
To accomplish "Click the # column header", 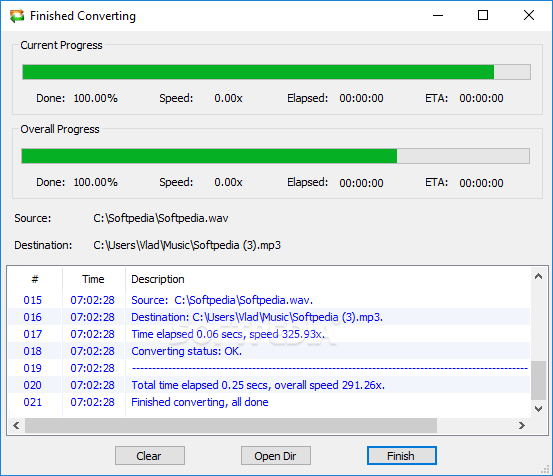I will [x=35, y=279].
